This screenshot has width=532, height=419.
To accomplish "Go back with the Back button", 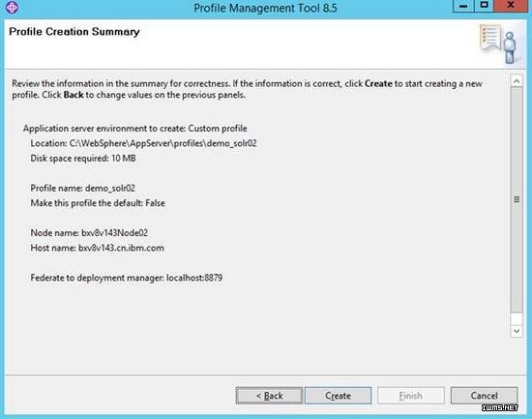I will (269, 396).
